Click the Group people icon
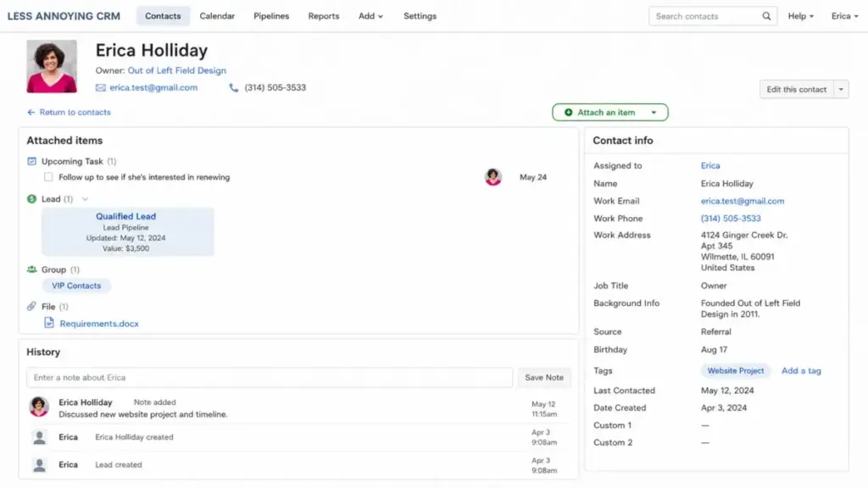Image resolution: width=868 pixels, height=488 pixels. pos(31,269)
